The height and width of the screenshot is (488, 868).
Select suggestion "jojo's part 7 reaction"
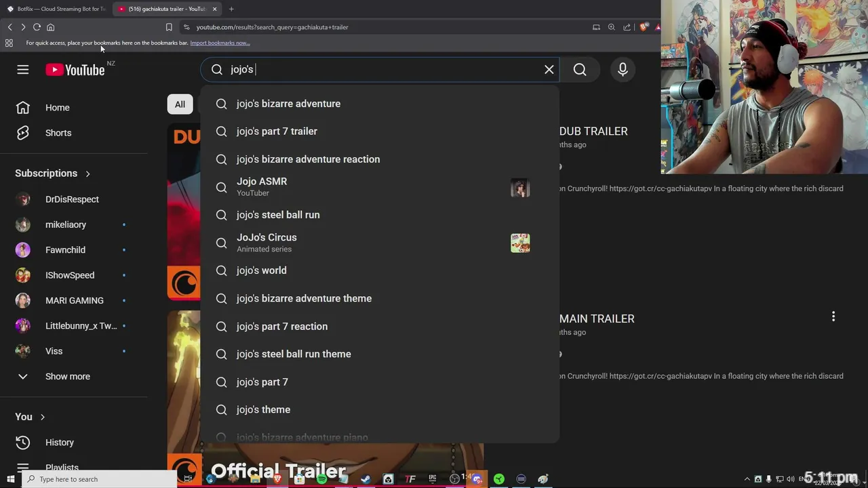(380, 327)
